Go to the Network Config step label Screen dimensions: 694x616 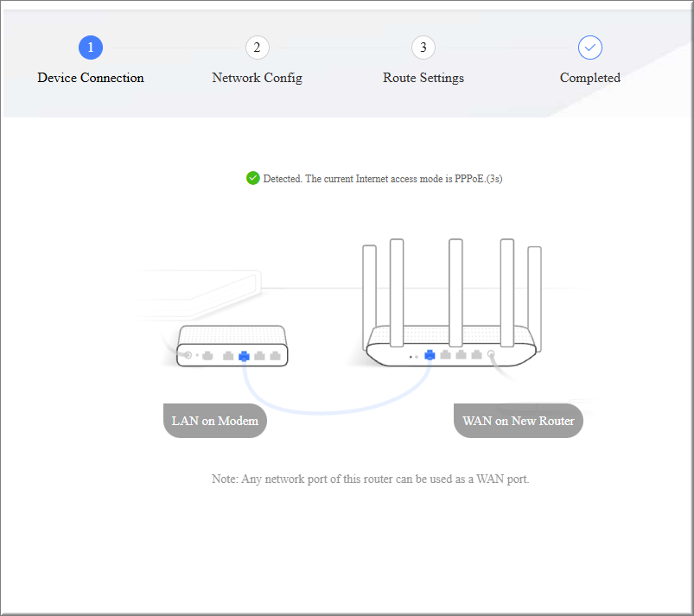257,78
